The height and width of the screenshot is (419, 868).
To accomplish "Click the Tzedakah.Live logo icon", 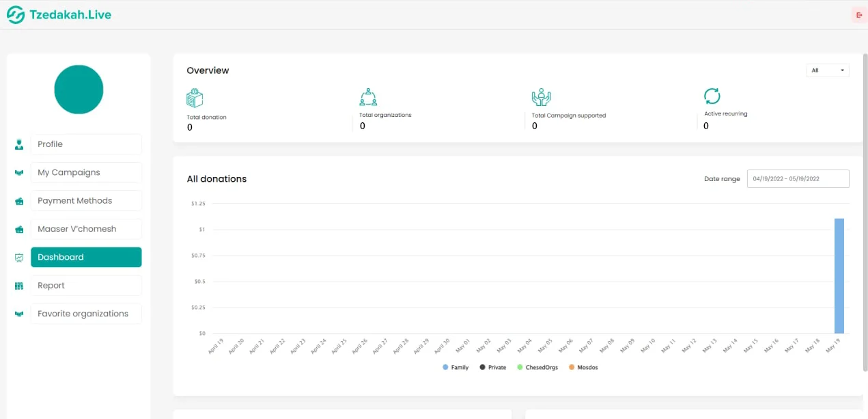I will [16, 15].
